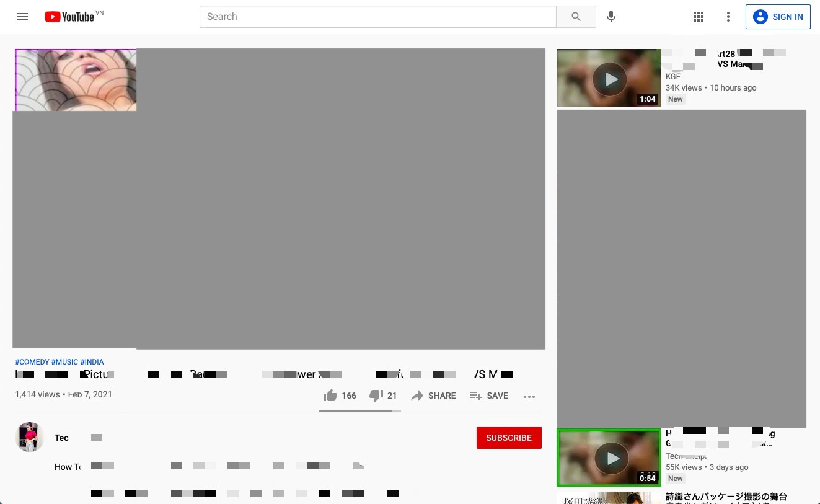Dislike the video with thumbs down

point(376,396)
